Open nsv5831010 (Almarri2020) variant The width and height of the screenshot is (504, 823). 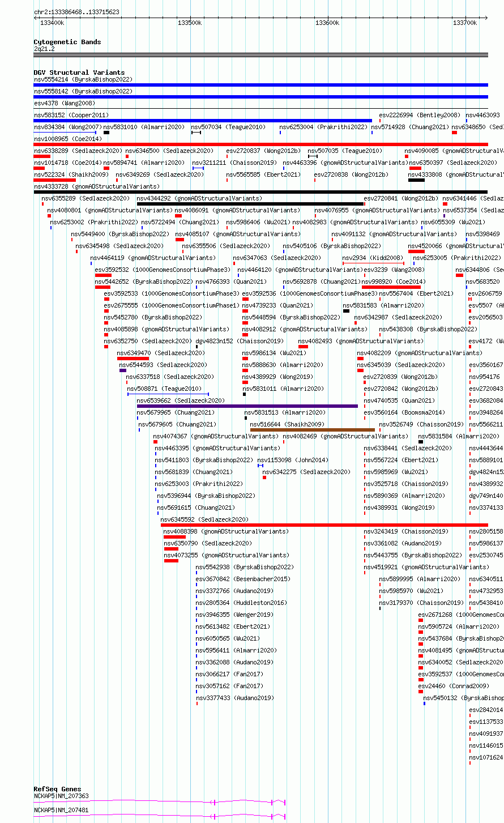(x=144, y=127)
